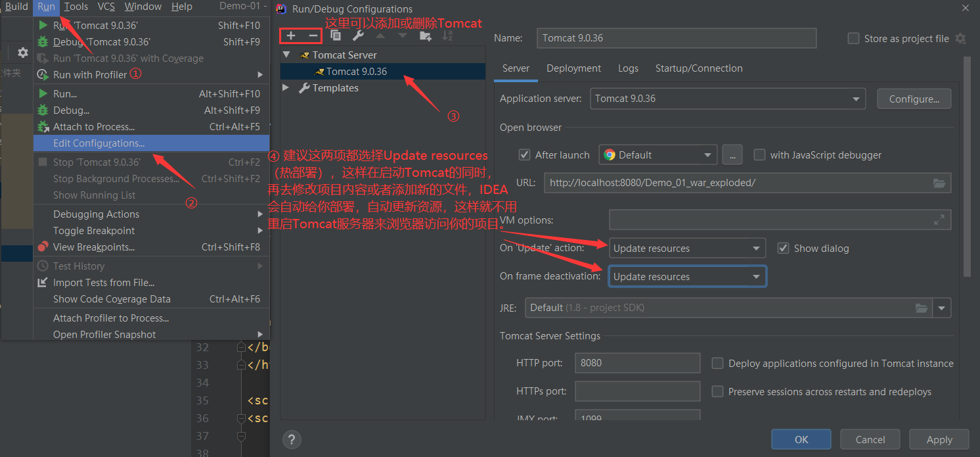Screen dimensions: 980x457
Task: Toggle Show dialog checkbox
Action: pos(783,248)
